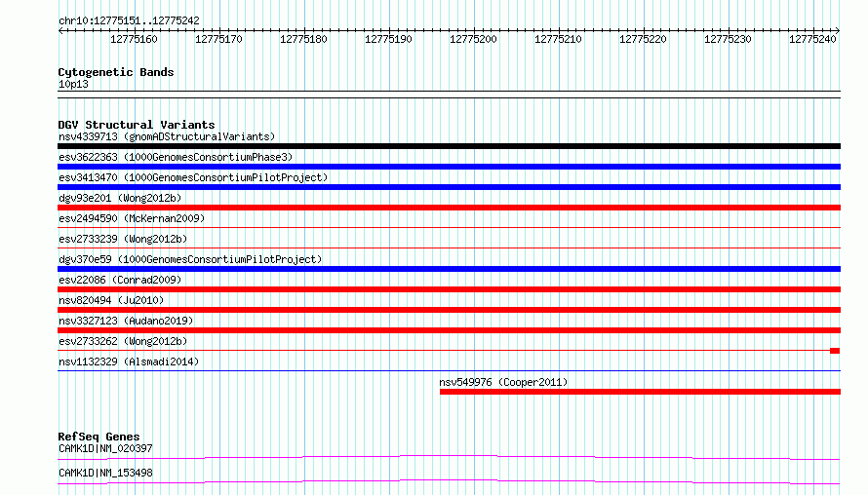Open variant nsv3327123 Audano2019 label
Screen dimensions: 868x495
[126, 321]
